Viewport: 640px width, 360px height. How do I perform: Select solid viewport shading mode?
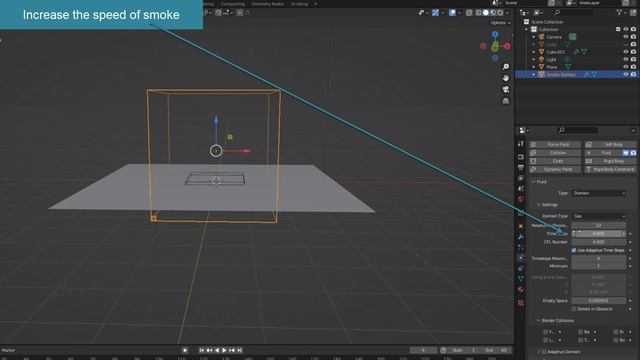(485, 13)
